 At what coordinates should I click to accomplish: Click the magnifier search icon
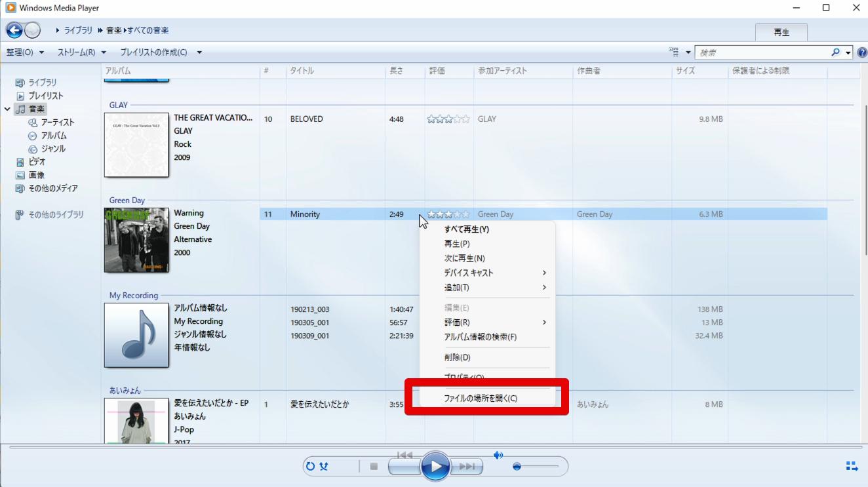(835, 52)
